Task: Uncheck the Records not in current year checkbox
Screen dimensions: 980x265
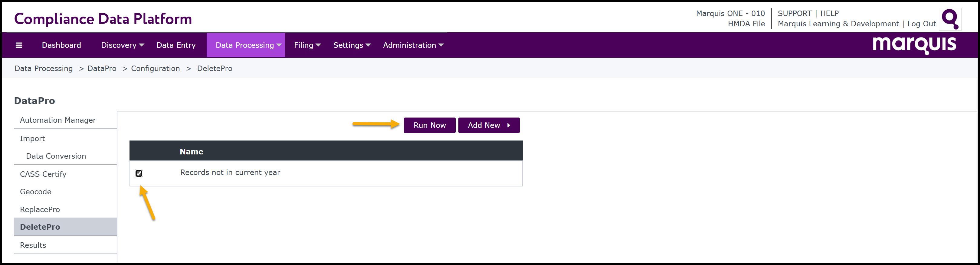Action: tap(139, 173)
